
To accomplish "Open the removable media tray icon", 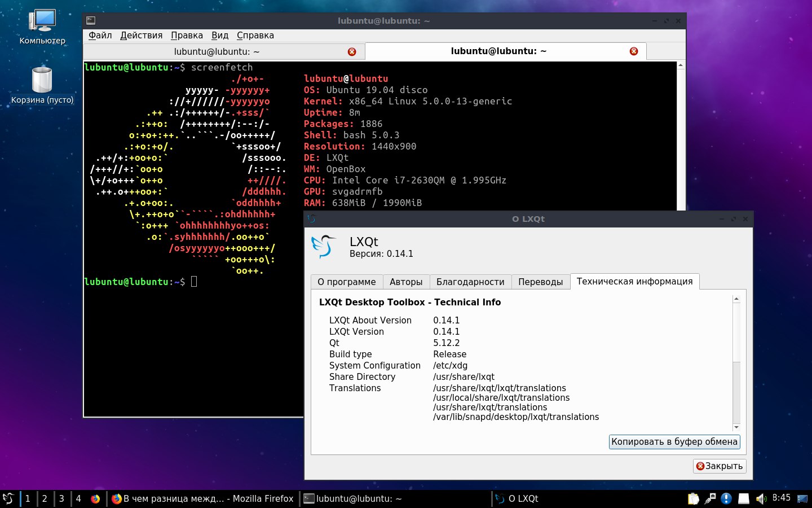I will pyautogui.click(x=744, y=498).
